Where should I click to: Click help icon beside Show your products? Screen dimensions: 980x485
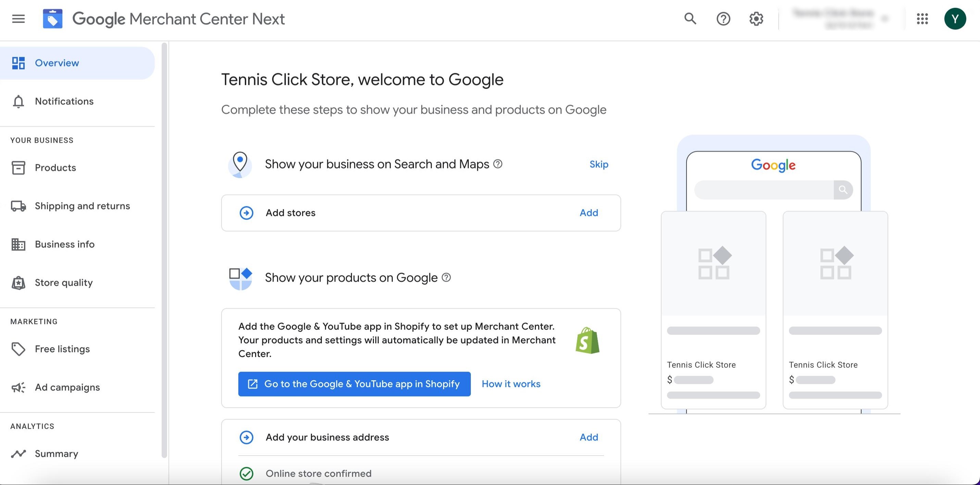coord(446,278)
